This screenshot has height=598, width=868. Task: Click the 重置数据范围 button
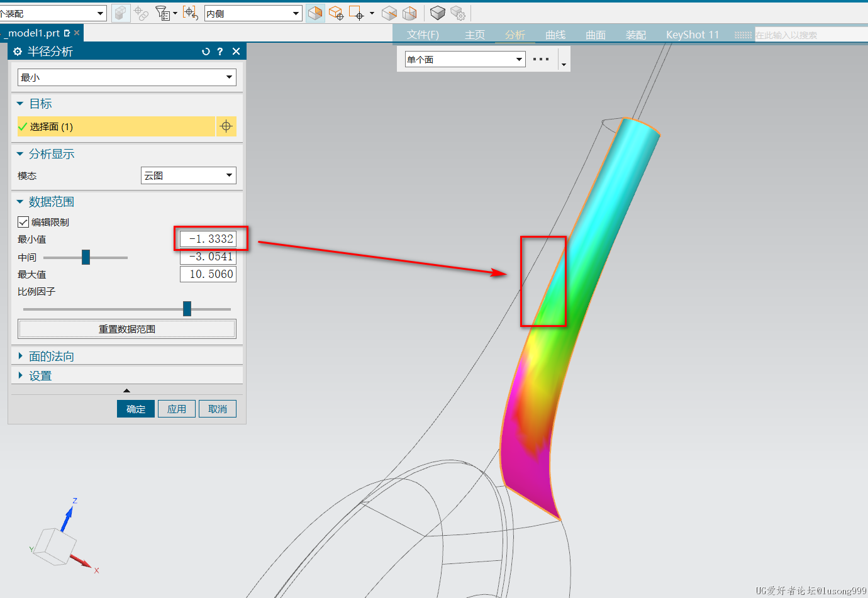click(127, 329)
